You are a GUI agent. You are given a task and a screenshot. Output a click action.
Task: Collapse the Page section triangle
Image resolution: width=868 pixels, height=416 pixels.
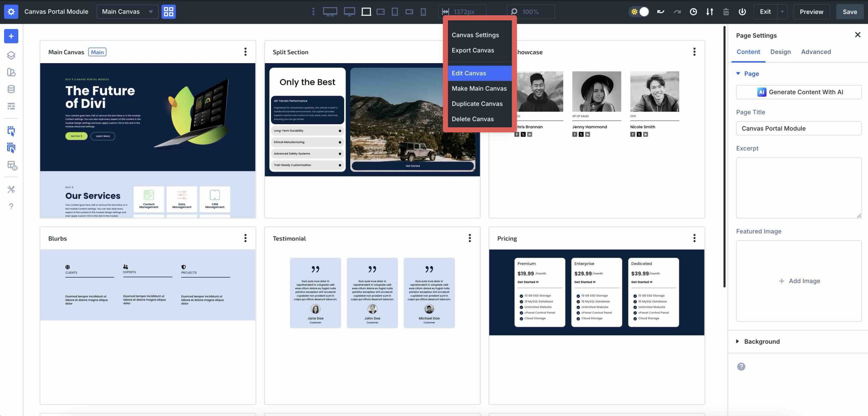pyautogui.click(x=738, y=73)
